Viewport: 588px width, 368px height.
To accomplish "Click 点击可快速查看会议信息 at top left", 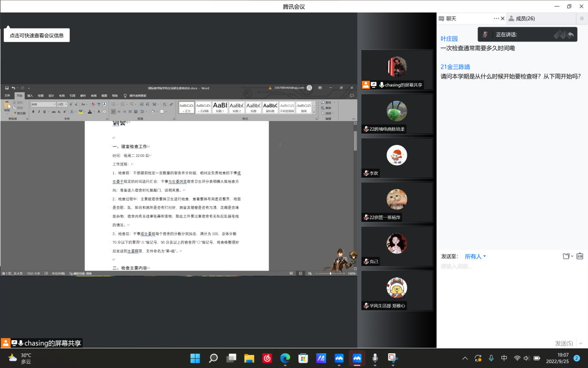I will pyautogui.click(x=36, y=34).
